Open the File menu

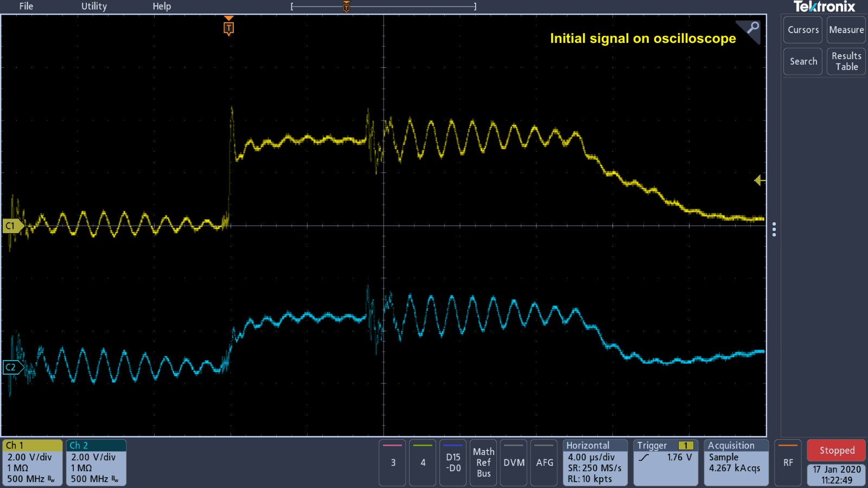coord(26,7)
